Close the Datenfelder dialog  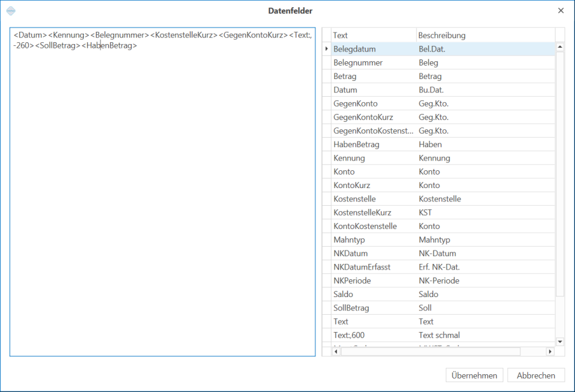pyautogui.click(x=561, y=10)
